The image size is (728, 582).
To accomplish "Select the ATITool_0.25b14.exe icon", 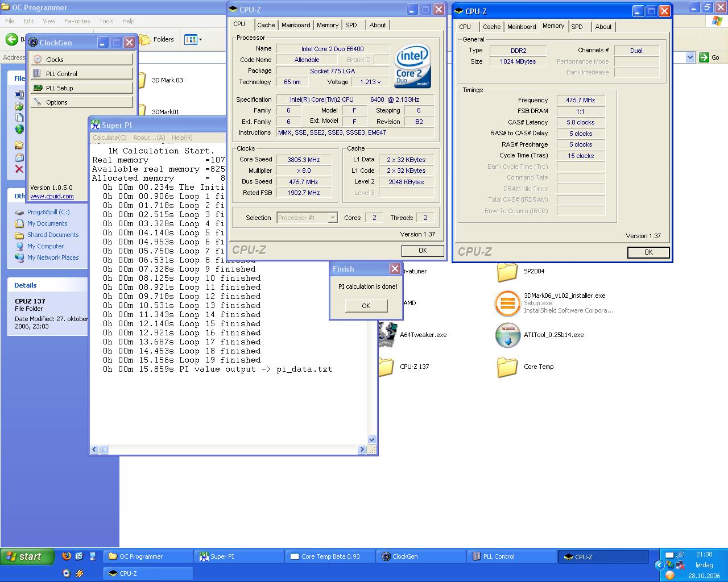I will (x=507, y=335).
